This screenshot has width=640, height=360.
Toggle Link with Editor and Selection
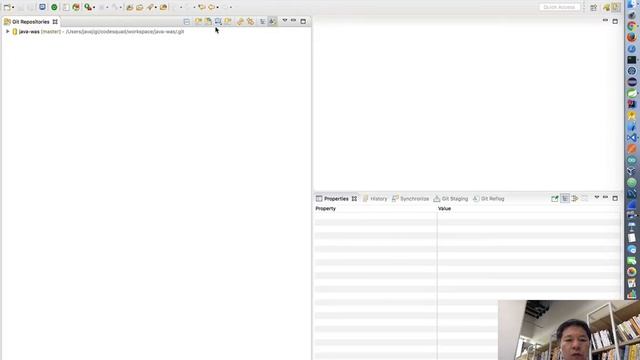pyautogui.click(x=250, y=21)
